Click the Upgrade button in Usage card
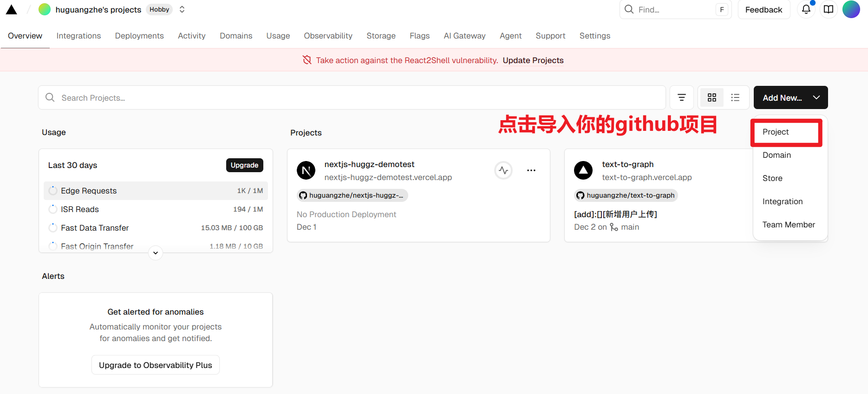Screen dimensions: 868x394 click(x=245, y=165)
